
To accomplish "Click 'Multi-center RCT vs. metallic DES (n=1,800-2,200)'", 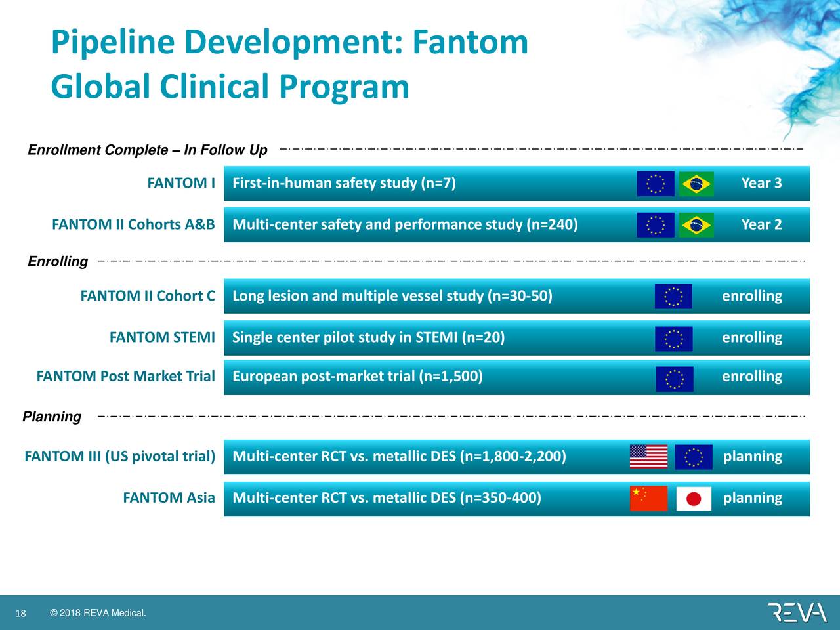I will click(399, 457).
